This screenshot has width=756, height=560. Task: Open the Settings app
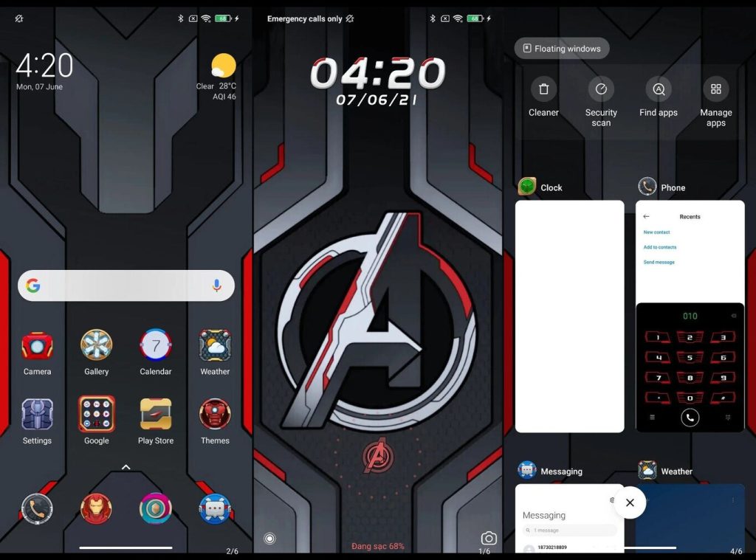coord(37,415)
